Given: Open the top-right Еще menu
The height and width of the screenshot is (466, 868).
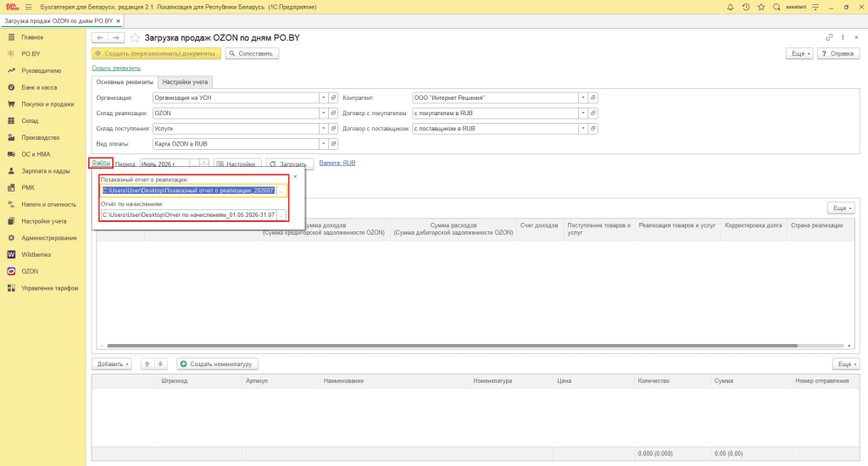Looking at the screenshot, I should point(799,53).
